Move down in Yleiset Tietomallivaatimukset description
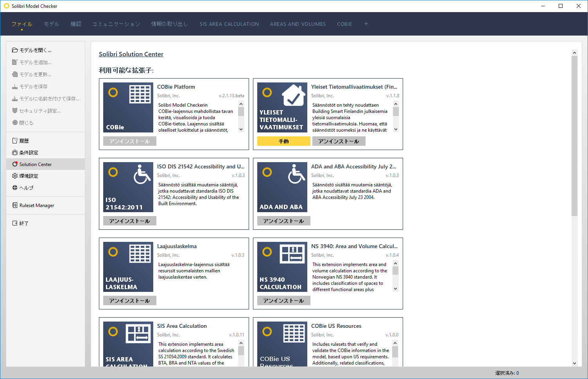Viewport: 588px width, 379px height. click(396, 129)
